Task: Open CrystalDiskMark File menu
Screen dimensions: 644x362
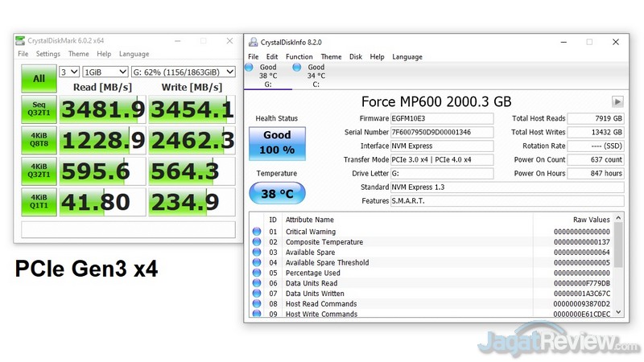Action: tap(23, 54)
